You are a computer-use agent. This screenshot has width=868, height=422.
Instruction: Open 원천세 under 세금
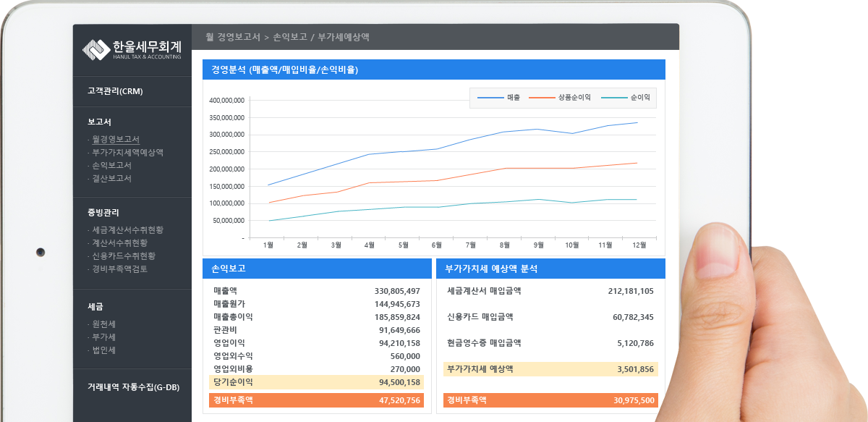point(103,324)
